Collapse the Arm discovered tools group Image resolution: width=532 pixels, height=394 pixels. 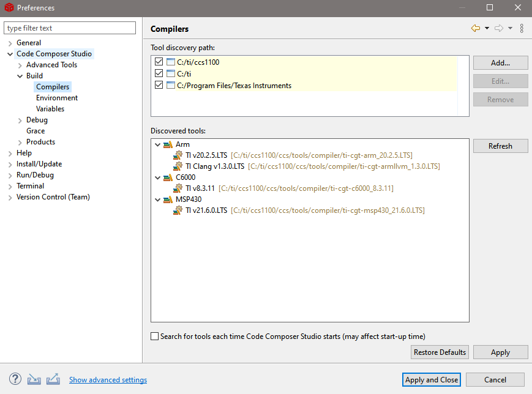point(158,145)
